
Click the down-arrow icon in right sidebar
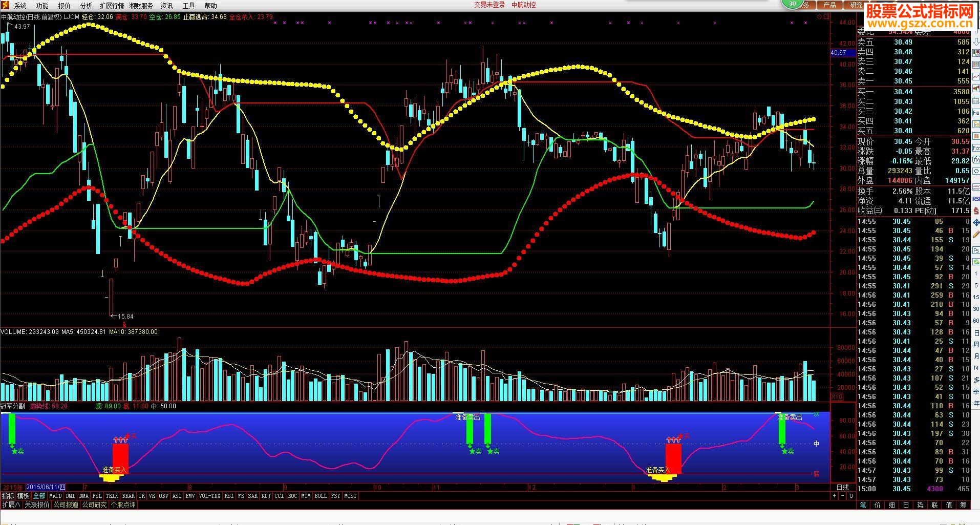(976, 42)
